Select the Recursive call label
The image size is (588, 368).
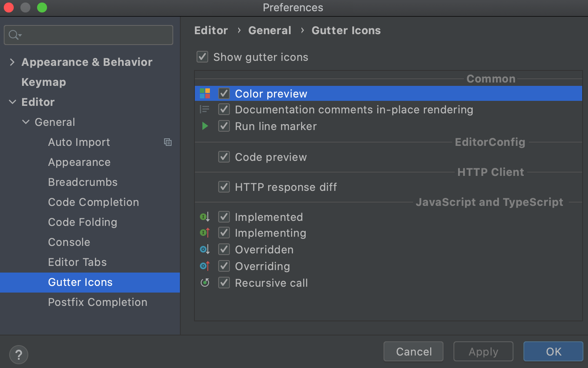pyautogui.click(x=272, y=283)
